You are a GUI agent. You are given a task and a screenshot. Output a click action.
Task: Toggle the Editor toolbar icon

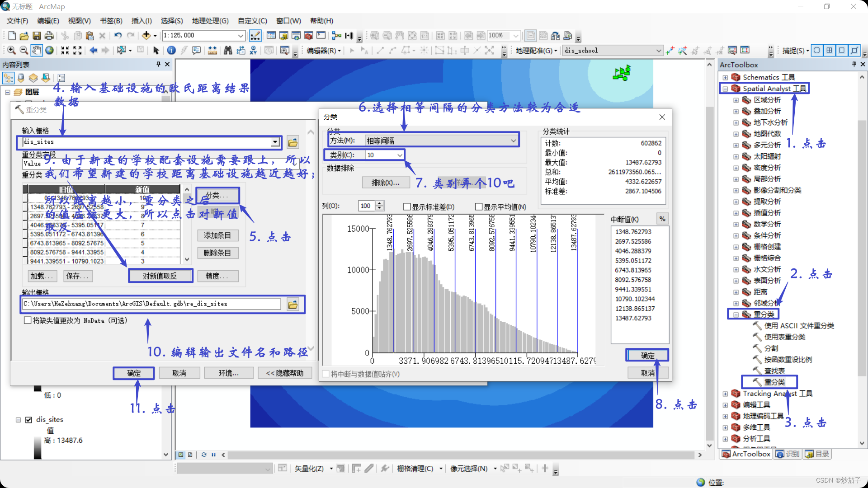point(255,36)
